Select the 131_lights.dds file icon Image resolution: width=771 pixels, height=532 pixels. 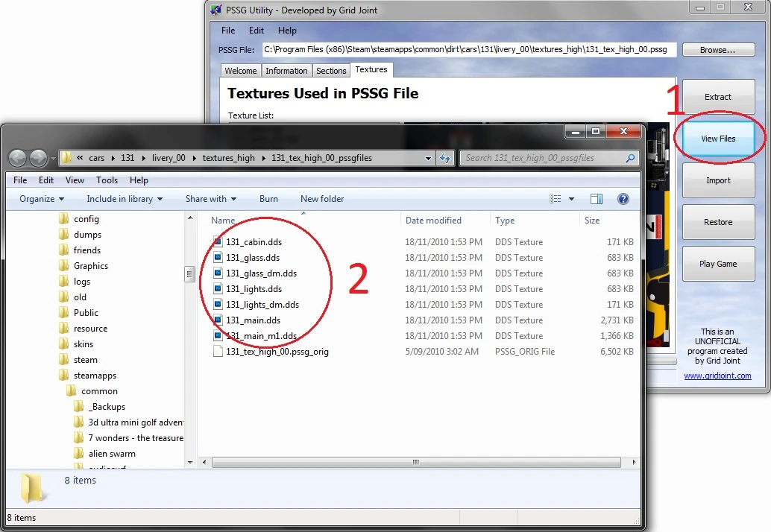pos(218,289)
